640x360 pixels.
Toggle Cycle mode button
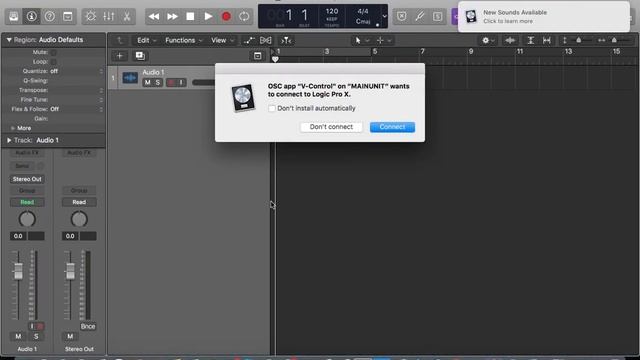click(244, 16)
